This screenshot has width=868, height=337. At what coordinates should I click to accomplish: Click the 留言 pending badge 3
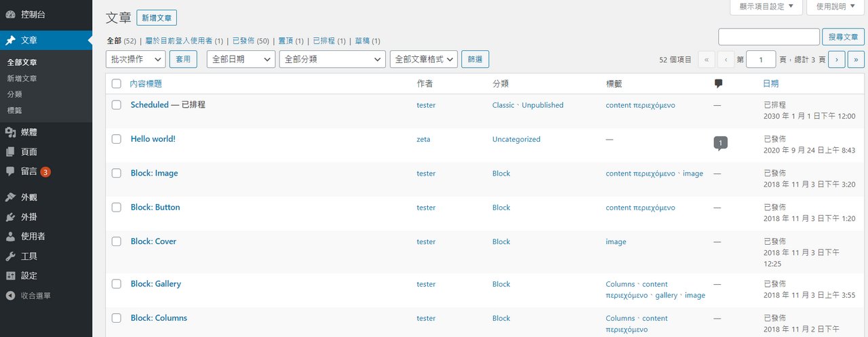coord(45,172)
